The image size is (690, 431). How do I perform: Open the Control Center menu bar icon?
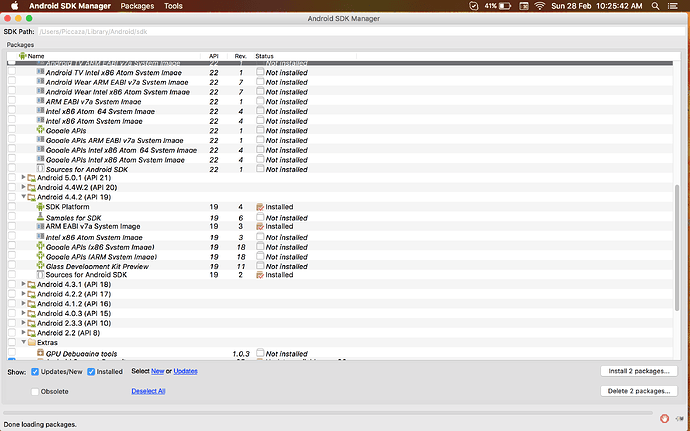(x=673, y=6)
